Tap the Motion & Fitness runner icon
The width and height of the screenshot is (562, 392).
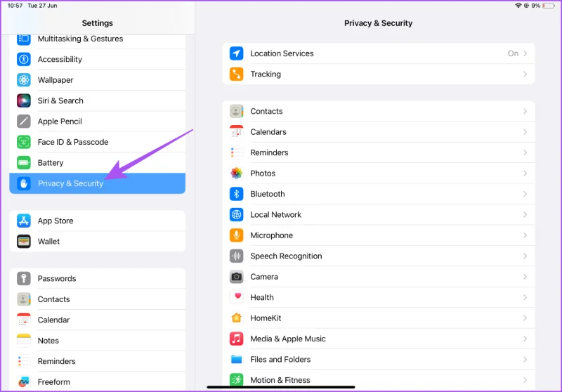click(x=236, y=380)
